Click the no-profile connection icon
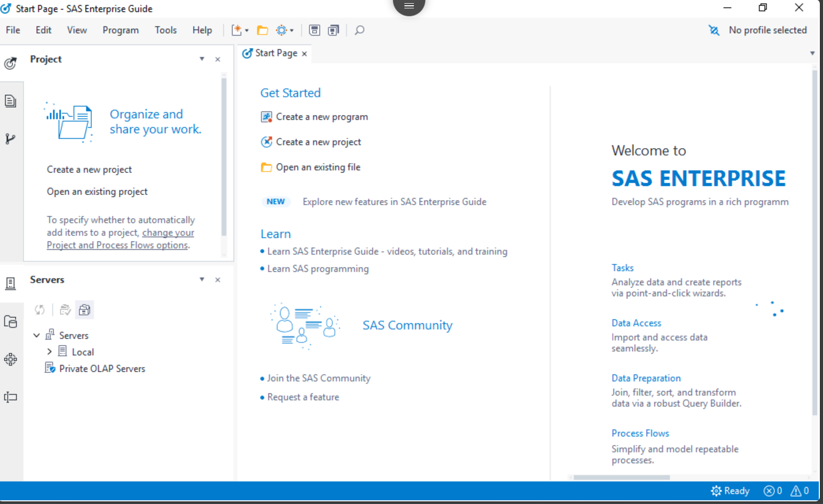Viewport: 823px width, 504px height. (714, 30)
